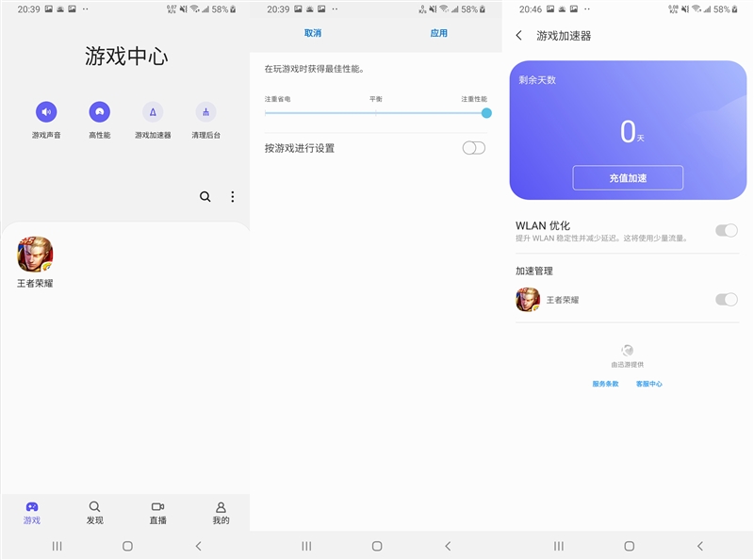754x560 pixels.
Task: Tap the 直播 live-stream camera icon
Action: 156,506
